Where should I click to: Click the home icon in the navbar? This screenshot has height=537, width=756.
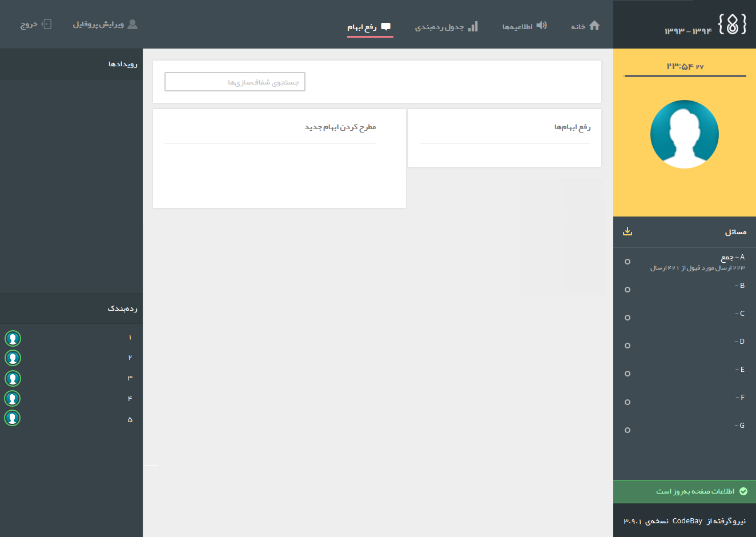(594, 26)
